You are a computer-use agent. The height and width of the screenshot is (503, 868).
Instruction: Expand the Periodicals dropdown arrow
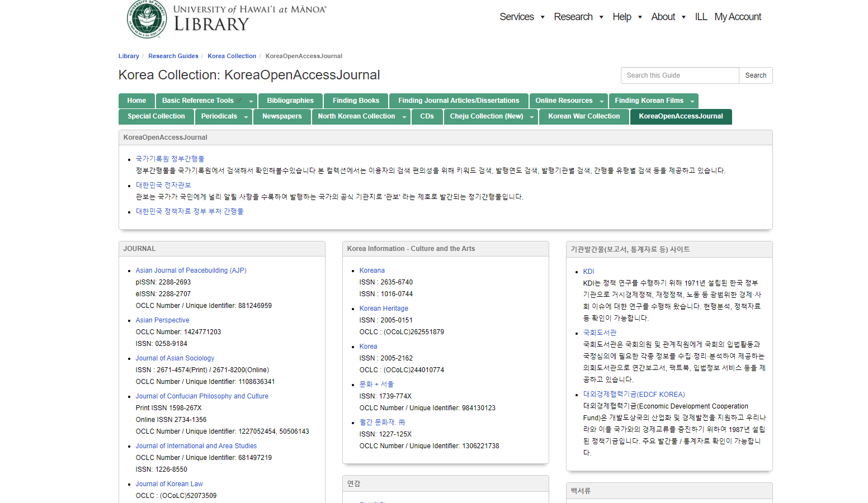point(246,117)
